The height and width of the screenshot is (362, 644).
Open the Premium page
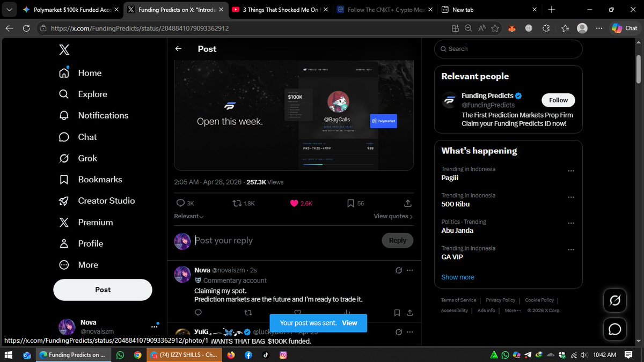[x=86, y=222]
